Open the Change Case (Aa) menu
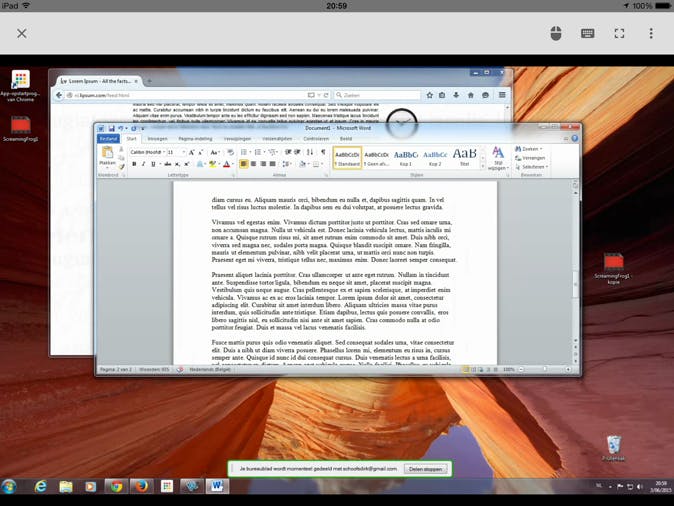This screenshot has width=674, height=506. point(214,152)
